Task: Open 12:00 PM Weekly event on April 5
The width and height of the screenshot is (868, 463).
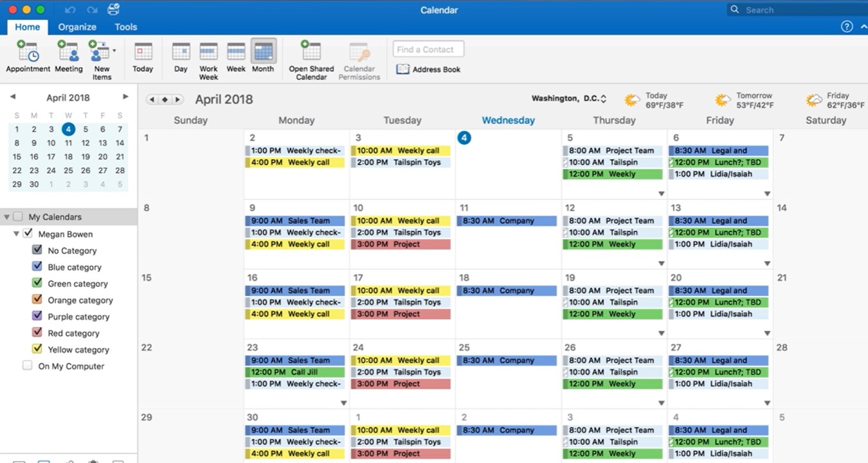Action: click(613, 174)
